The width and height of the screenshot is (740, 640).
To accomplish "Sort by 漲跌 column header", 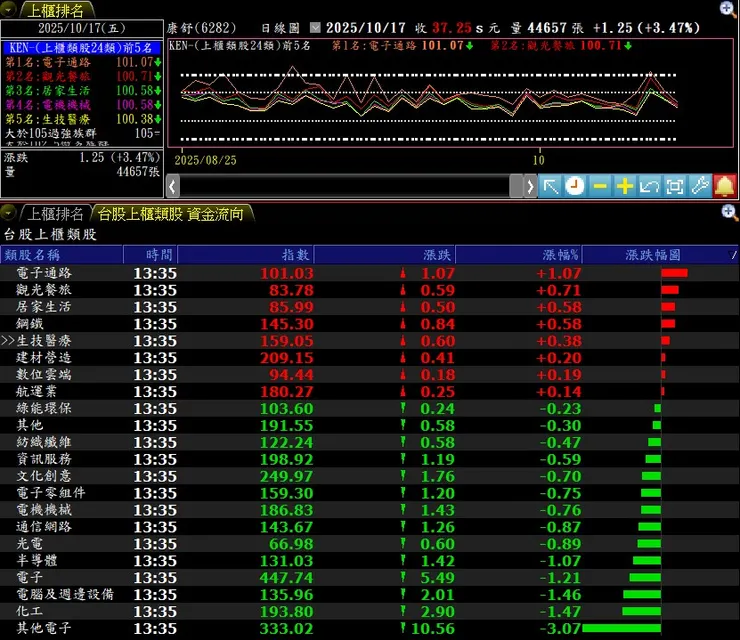I will click(x=384, y=255).
